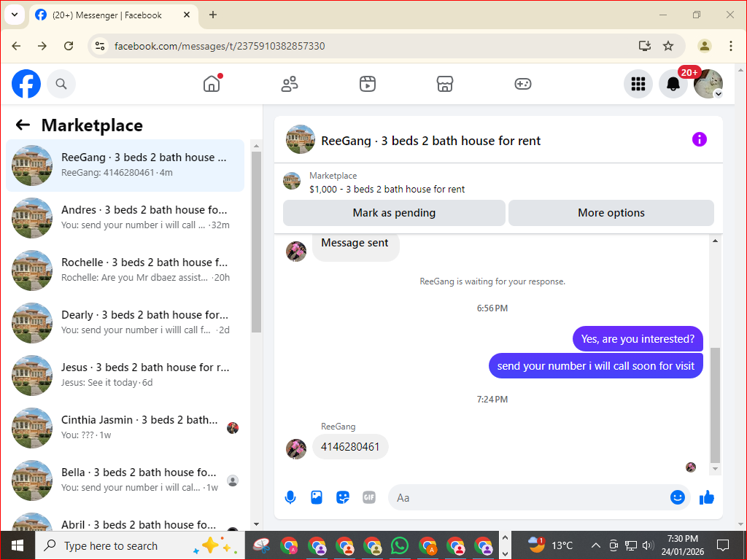Open the Chrome profile avatar
747x560 pixels.
click(705, 46)
